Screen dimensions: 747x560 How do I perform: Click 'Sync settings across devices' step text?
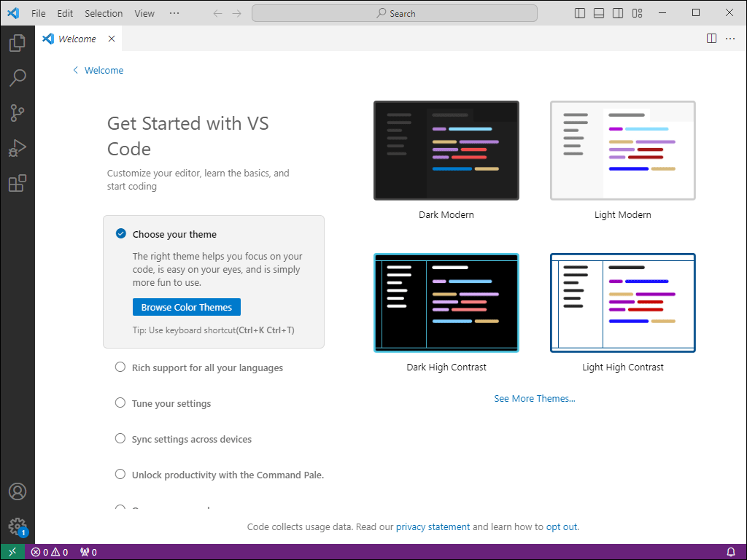(x=192, y=439)
